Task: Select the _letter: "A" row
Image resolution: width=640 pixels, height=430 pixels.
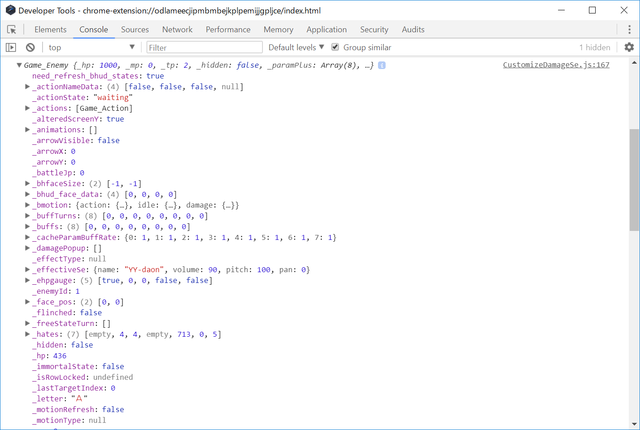Action: pyautogui.click(x=60, y=399)
